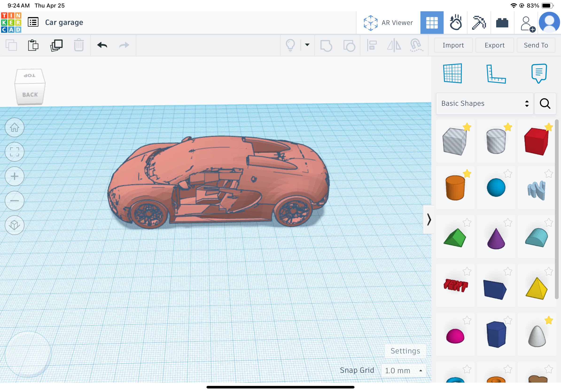Click the Import button
561x392 pixels.
tap(453, 45)
